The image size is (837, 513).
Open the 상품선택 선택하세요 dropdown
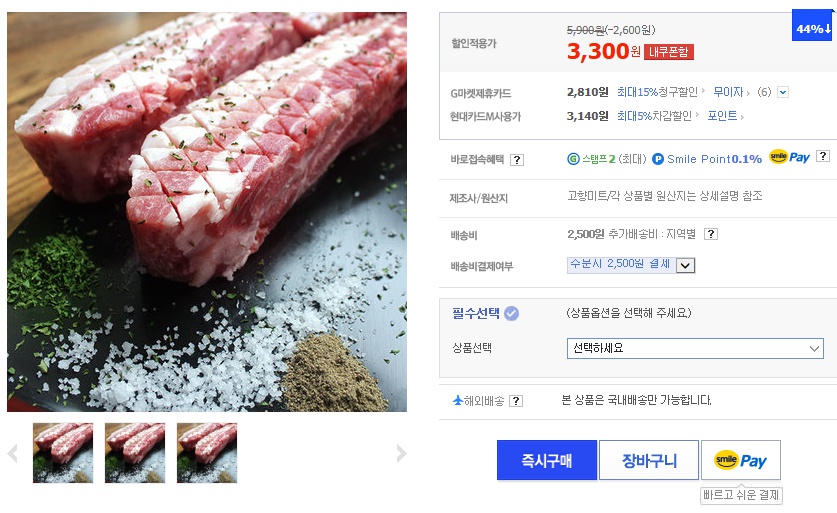click(694, 348)
